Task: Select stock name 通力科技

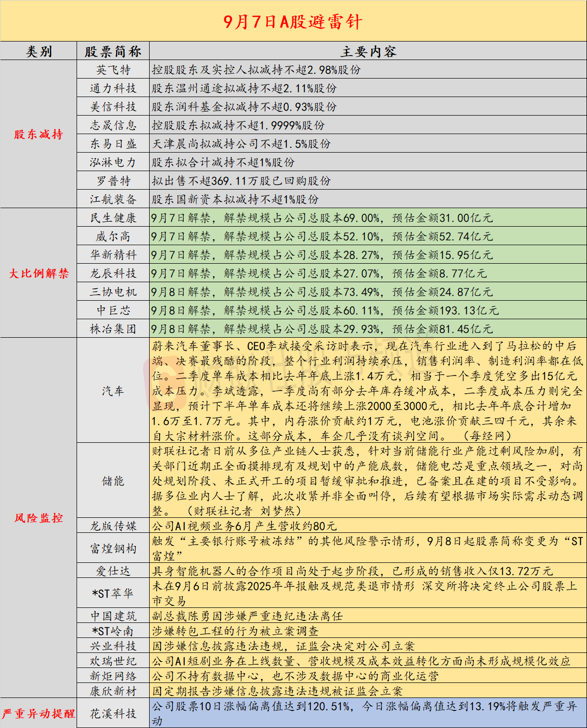Action: [x=113, y=88]
